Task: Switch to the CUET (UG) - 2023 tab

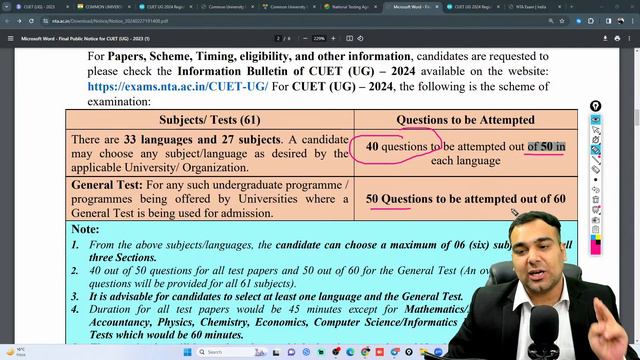Action: point(41,7)
